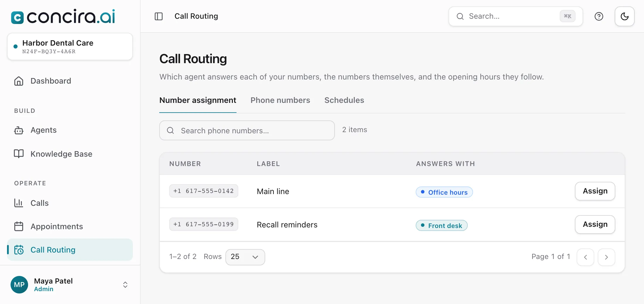Click the Call Routing breadcrumb title
644x304 pixels.
(x=196, y=16)
